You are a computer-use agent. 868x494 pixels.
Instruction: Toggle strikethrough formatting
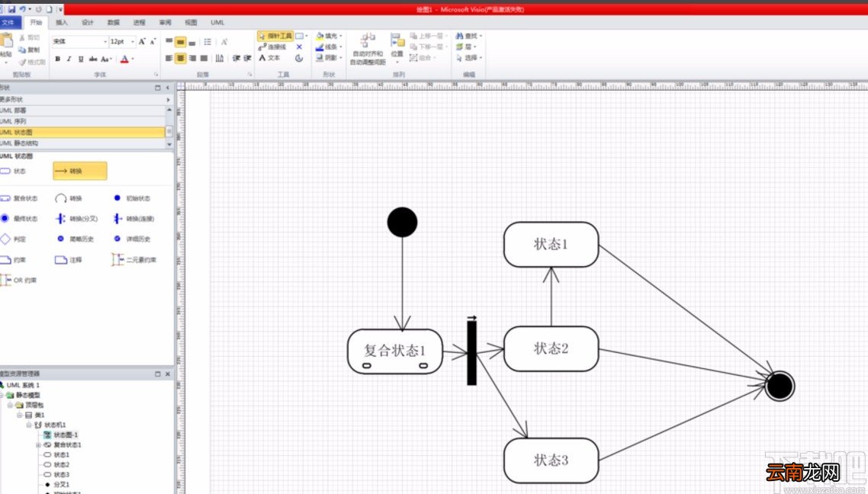[x=93, y=59]
